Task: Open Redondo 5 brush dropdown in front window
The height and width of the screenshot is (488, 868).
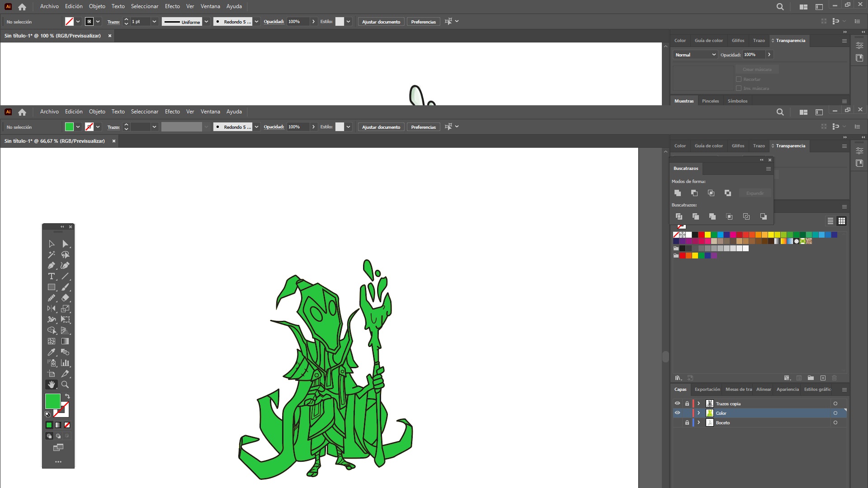Action: 256,127
